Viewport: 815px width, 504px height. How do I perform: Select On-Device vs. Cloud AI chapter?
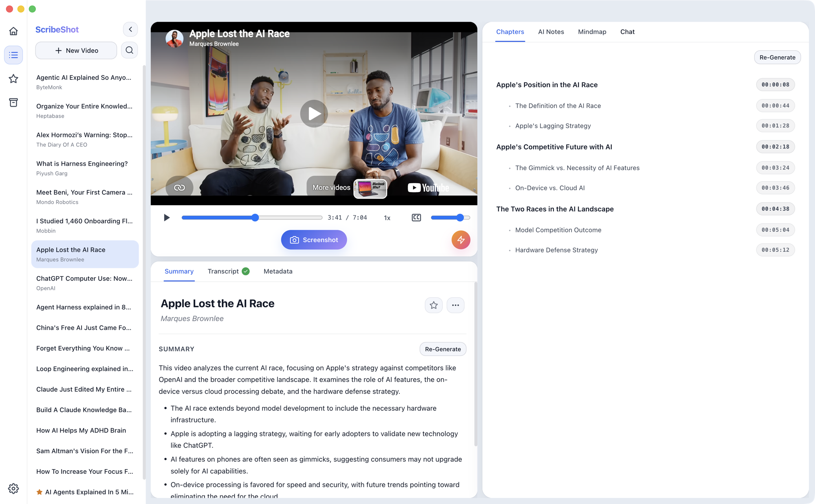(x=550, y=188)
